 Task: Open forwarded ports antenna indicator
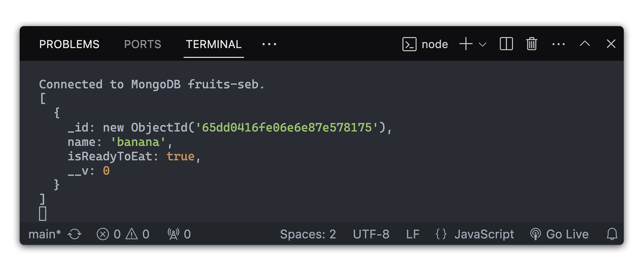(179, 234)
